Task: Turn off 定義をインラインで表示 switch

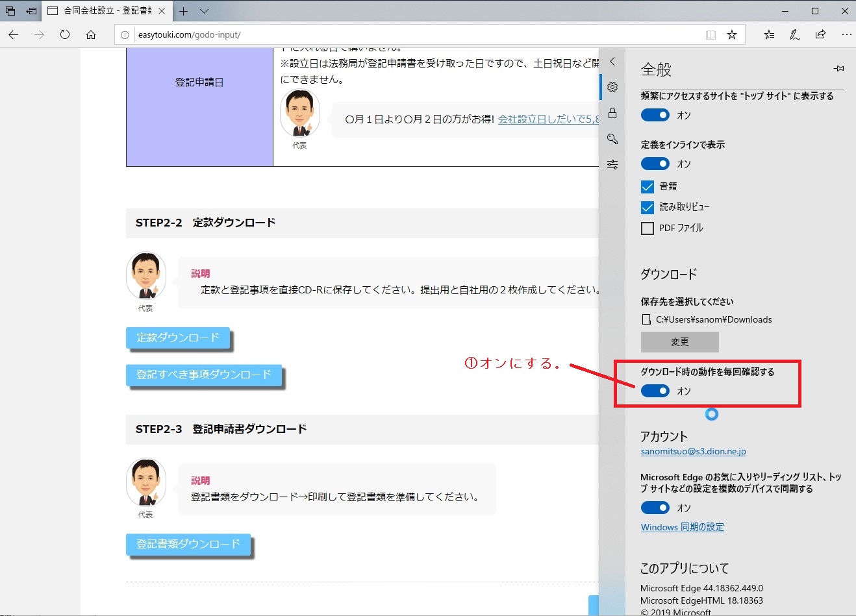Action: pos(655,164)
